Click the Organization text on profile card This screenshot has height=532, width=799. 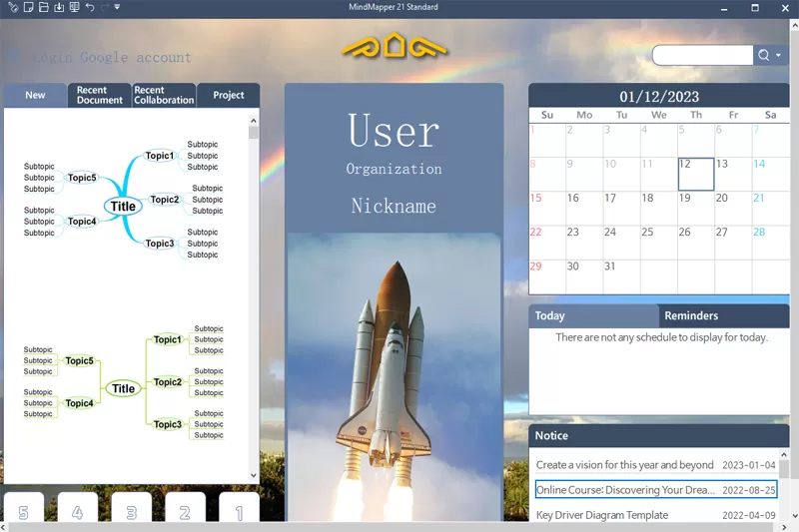pyautogui.click(x=394, y=169)
